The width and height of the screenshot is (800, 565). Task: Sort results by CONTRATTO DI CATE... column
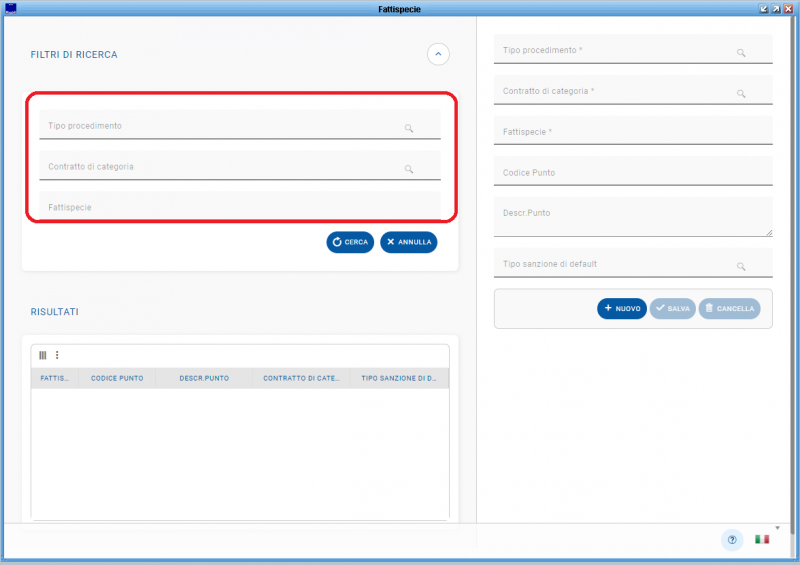tap(301, 378)
